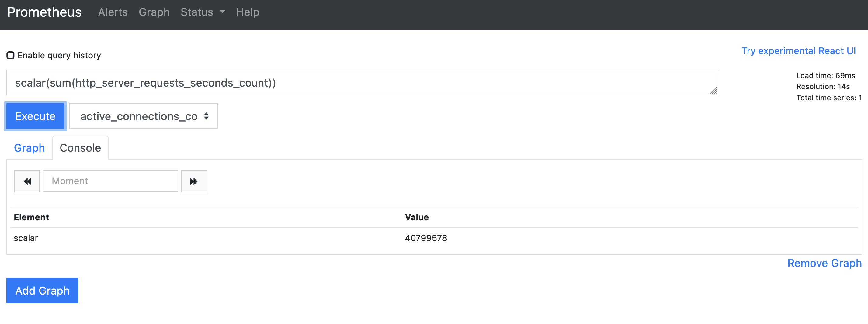The image size is (868, 324).
Task: Open the Help navigation item
Action: (248, 12)
